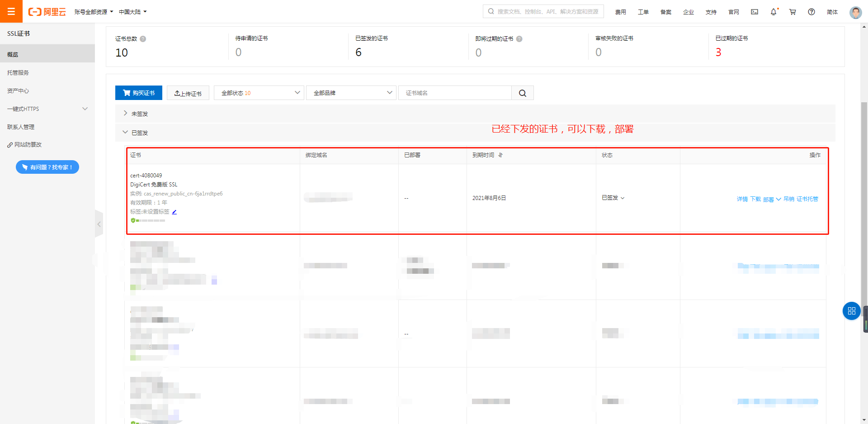Click the 证书域名 search input field
The height and width of the screenshot is (424, 868).
(454, 93)
